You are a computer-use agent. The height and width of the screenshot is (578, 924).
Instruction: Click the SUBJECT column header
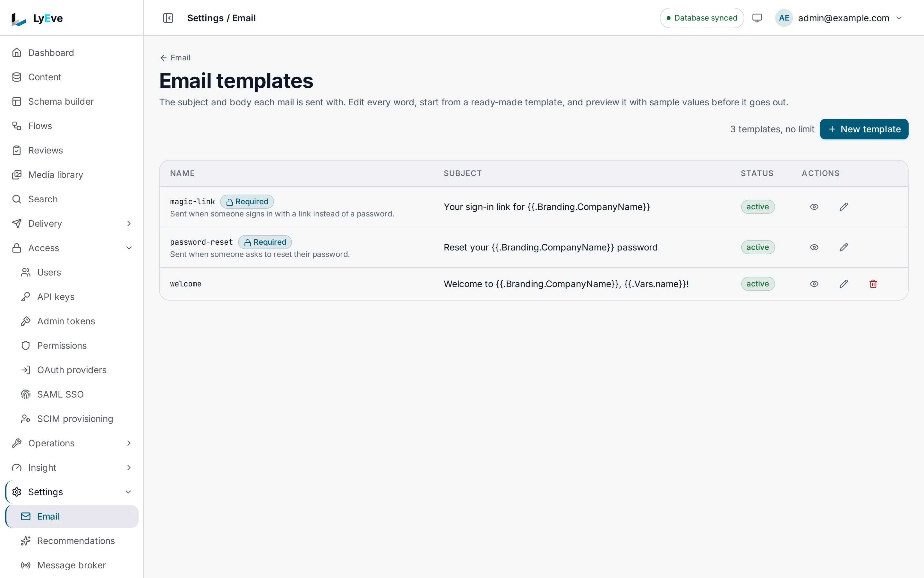click(x=463, y=173)
